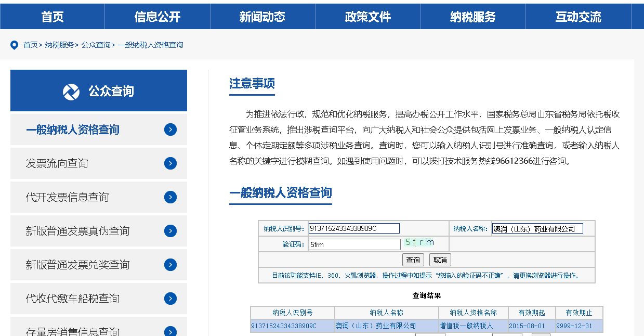The image size is (644, 336).
Task: Switch to 互动交流 navigation tab
Action: tap(578, 17)
